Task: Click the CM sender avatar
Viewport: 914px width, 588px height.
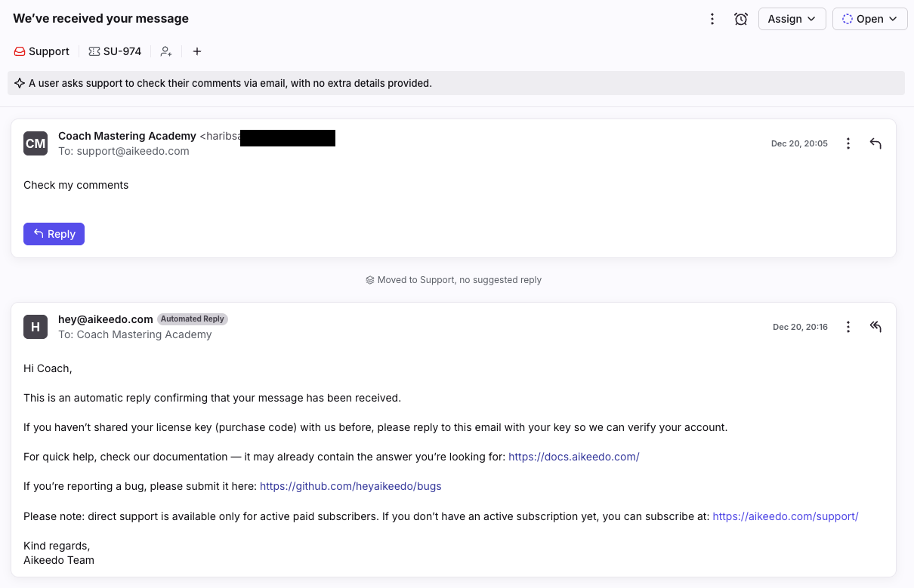Action: pos(36,143)
